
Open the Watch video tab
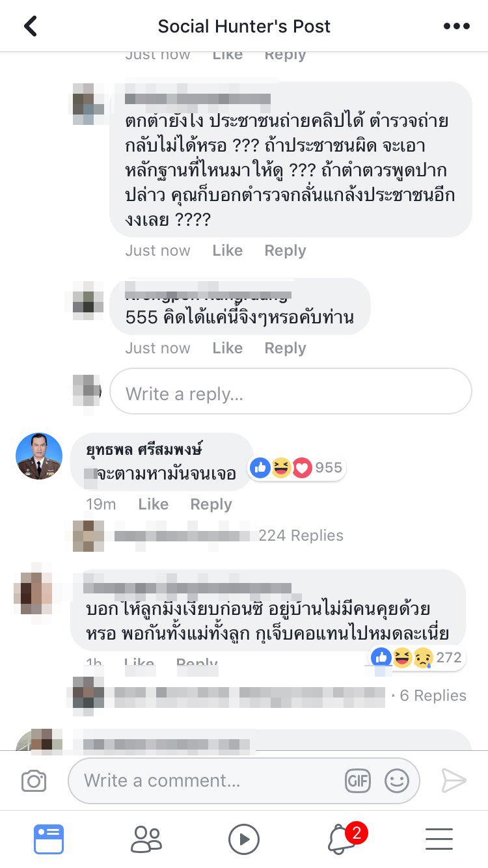click(x=244, y=839)
